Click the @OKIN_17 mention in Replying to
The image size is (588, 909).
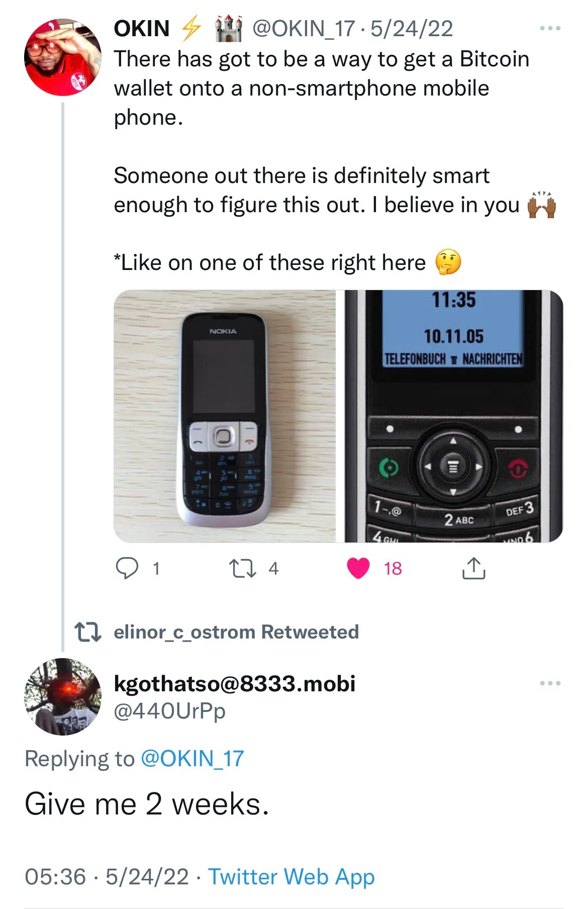(x=192, y=759)
